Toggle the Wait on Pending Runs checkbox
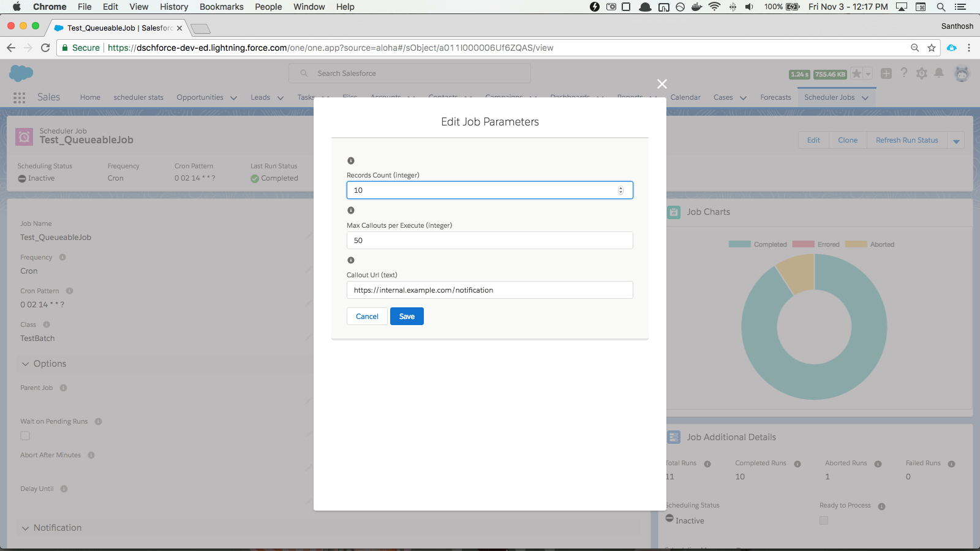 pos(25,436)
